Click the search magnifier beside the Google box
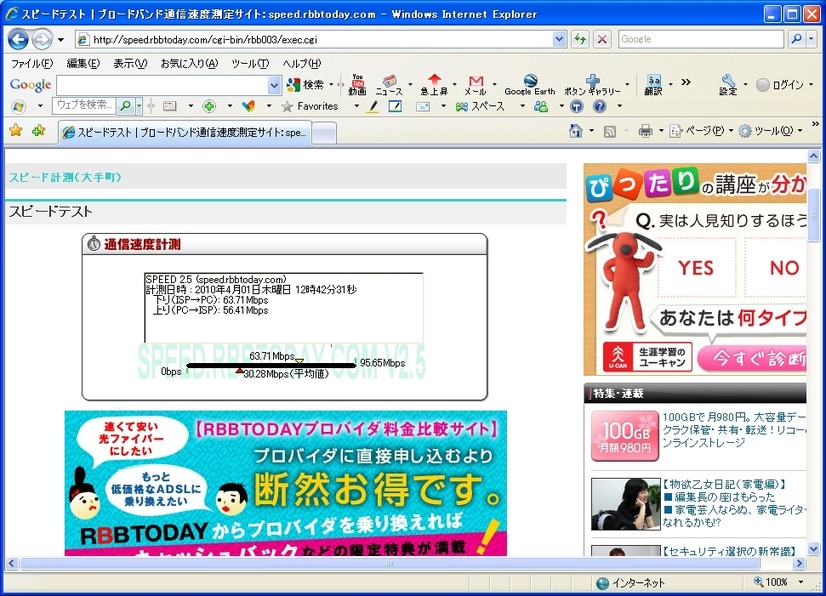 [796, 39]
